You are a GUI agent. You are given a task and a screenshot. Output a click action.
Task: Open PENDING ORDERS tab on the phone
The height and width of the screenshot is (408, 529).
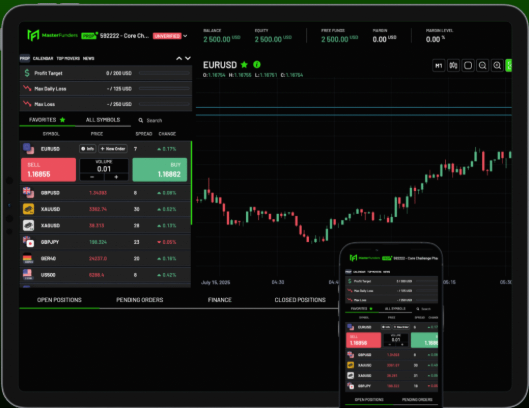417,400
